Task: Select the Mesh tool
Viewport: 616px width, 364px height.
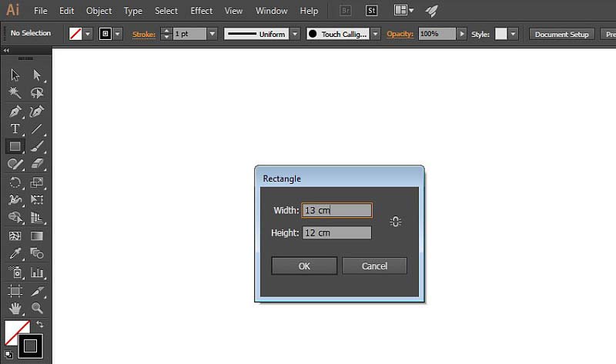Action: pyautogui.click(x=15, y=236)
